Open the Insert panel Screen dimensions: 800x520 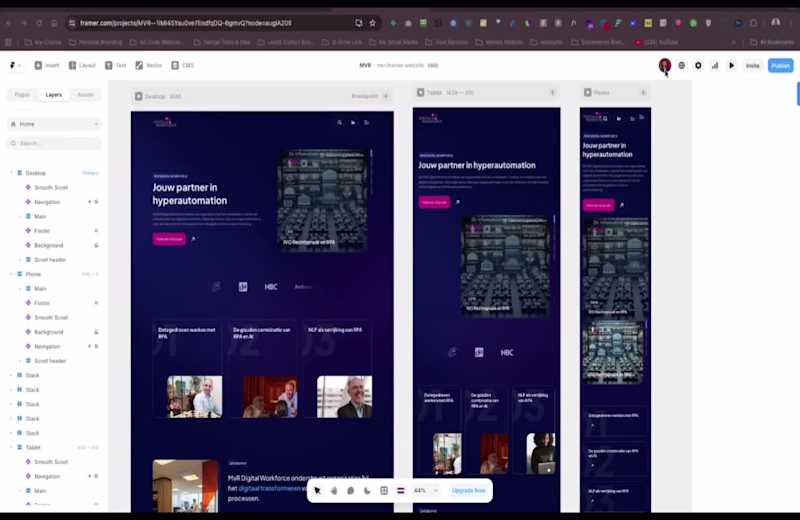click(x=47, y=65)
